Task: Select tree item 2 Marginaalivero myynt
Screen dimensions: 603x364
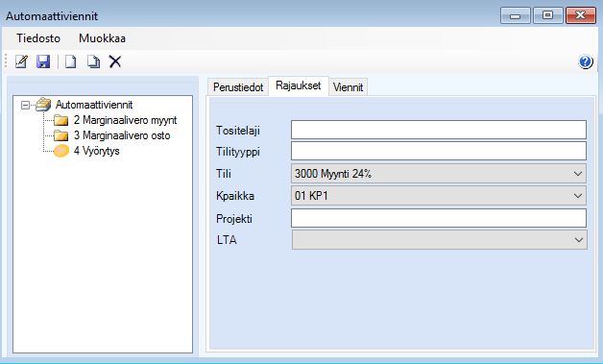Action: pos(125,120)
